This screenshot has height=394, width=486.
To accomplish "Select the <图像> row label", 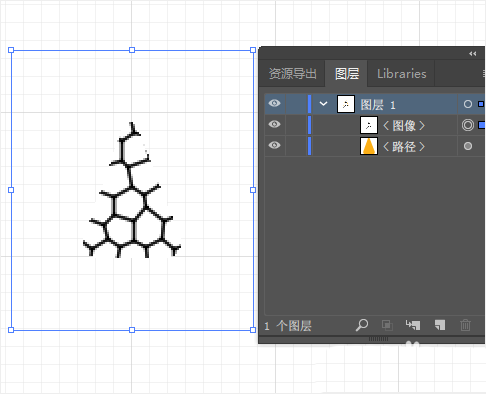I will pyautogui.click(x=404, y=126).
